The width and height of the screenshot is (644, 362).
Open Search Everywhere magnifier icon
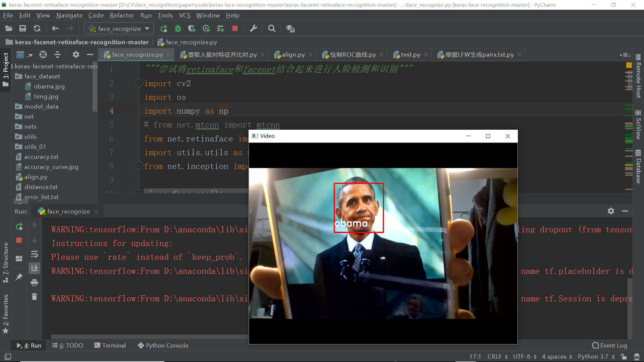[x=272, y=29]
